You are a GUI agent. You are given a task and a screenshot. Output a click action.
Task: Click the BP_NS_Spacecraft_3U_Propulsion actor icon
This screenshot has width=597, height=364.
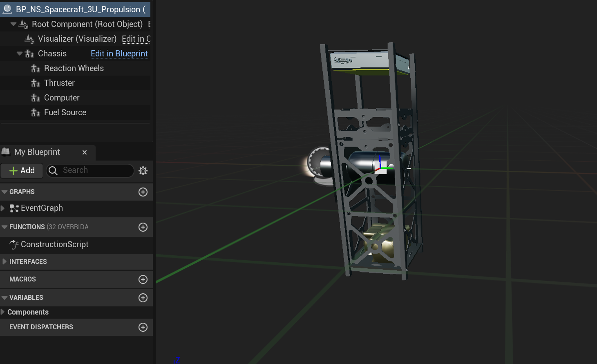click(x=7, y=9)
